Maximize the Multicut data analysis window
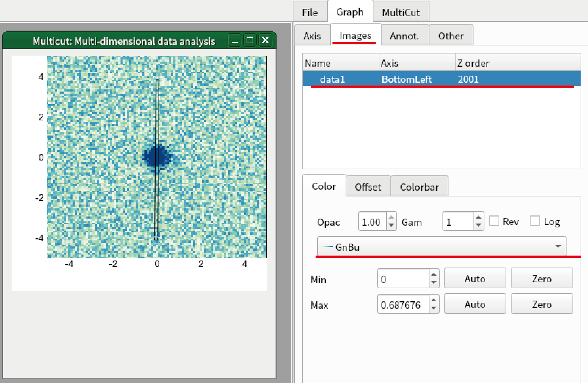588x383 pixels. click(250, 40)
